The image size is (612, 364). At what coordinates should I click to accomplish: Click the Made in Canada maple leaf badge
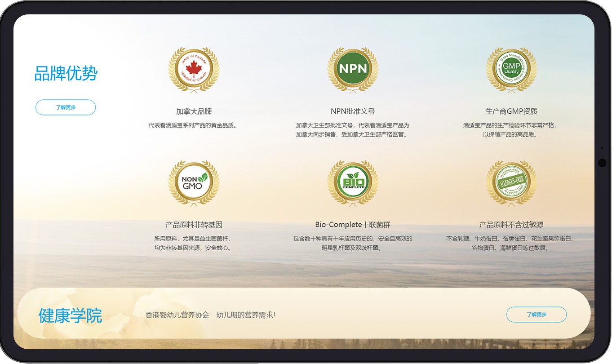click(x=194, y=70)
